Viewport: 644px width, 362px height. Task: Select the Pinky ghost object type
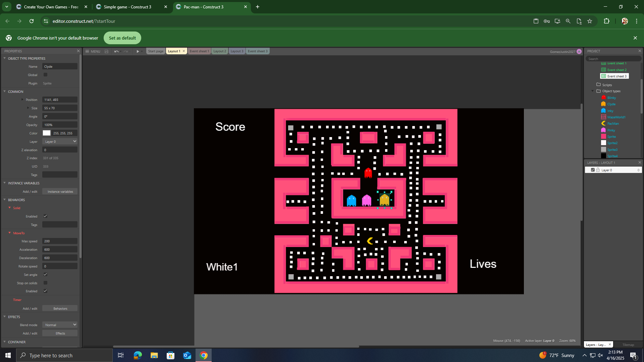pyautogui.click(x=611, y=130)
